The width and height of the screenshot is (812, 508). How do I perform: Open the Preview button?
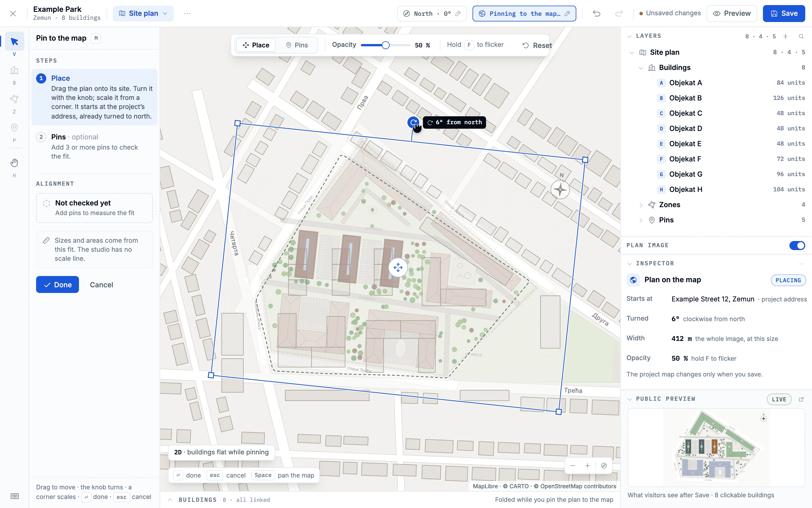[732, 14]
